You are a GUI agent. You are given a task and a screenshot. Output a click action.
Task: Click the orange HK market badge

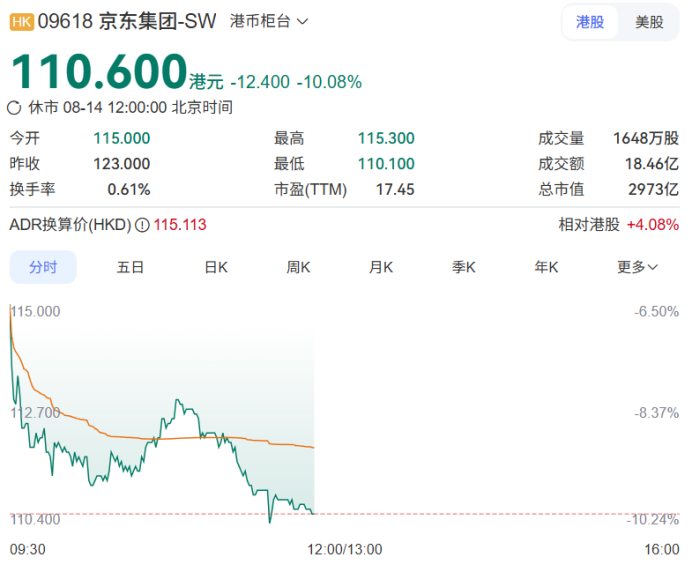pos(22,22)
